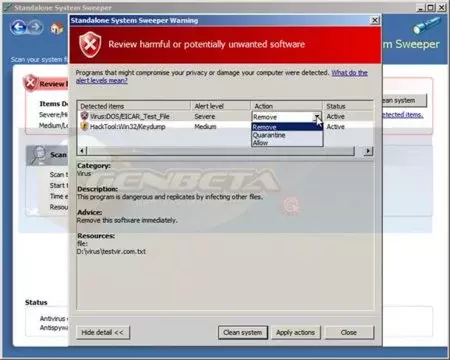
Task: Click the D:\virus\testvir.com.txt resource path
Action: tap(111, 251)
